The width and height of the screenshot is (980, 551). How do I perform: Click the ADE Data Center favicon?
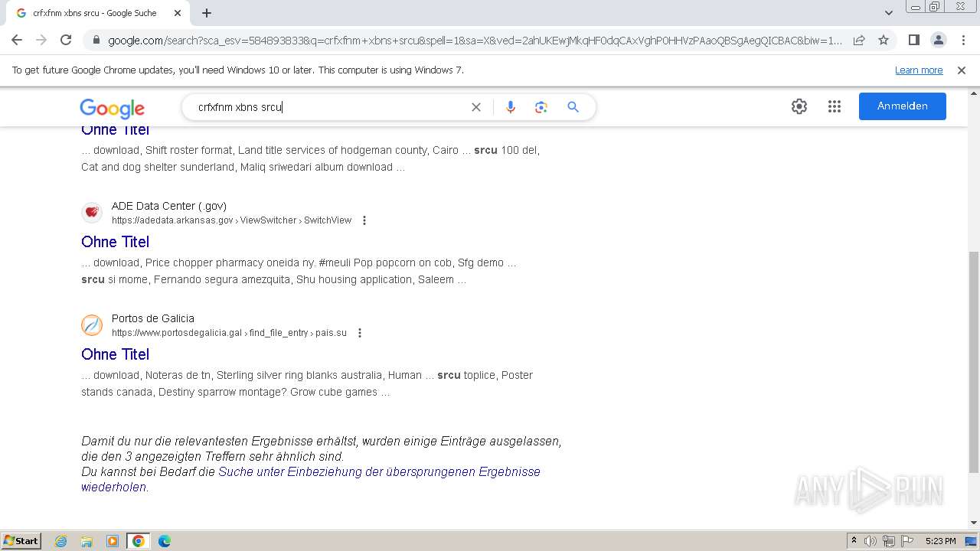coord(92,212)
